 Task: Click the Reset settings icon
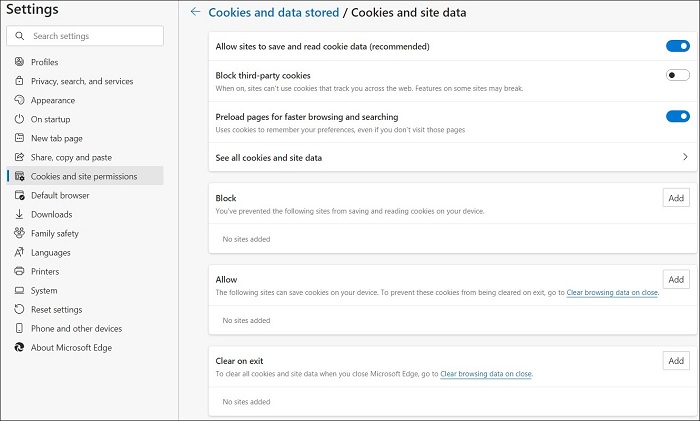coord(19,309)
